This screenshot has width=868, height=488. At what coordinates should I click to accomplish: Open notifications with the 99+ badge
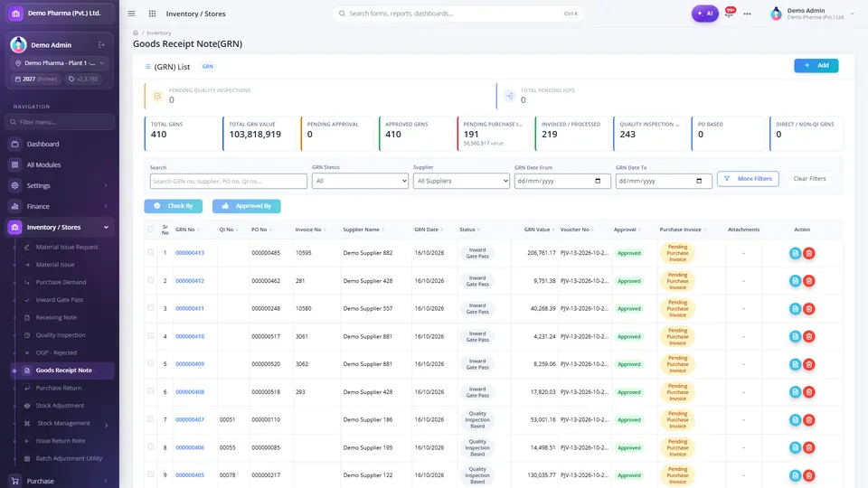[x=730, y=12]
